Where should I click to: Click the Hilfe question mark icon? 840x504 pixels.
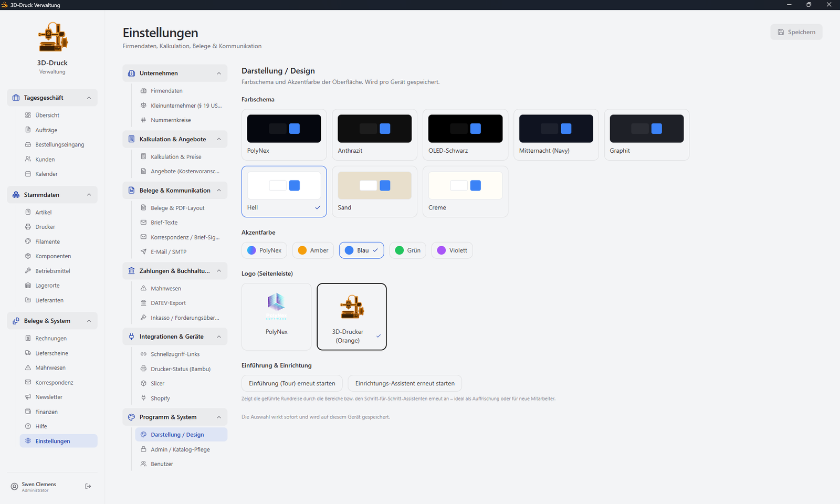[x=28, y=426]
